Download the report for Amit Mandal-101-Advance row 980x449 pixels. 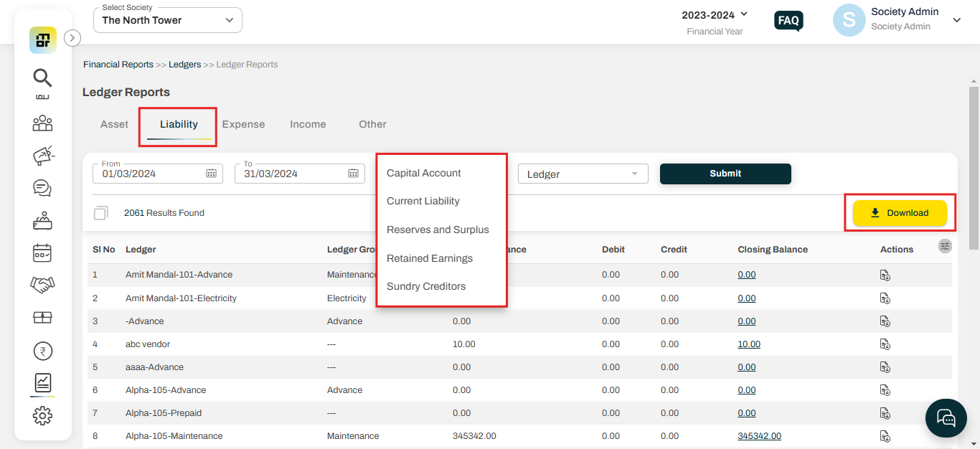(x=885, y=275)
